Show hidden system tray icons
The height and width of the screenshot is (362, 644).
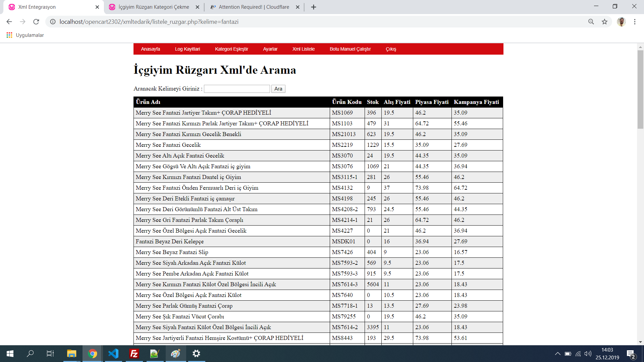[x=557, y=354]
